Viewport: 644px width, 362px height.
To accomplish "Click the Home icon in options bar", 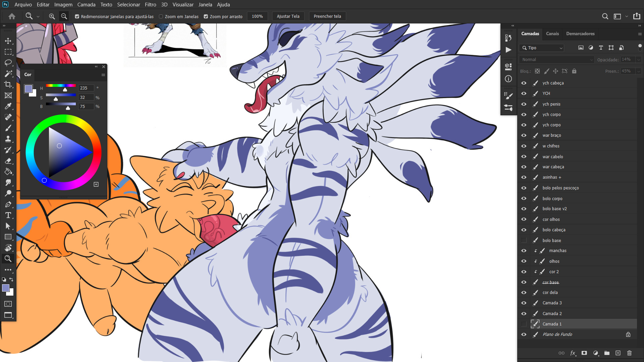I will tap(12, 16).
